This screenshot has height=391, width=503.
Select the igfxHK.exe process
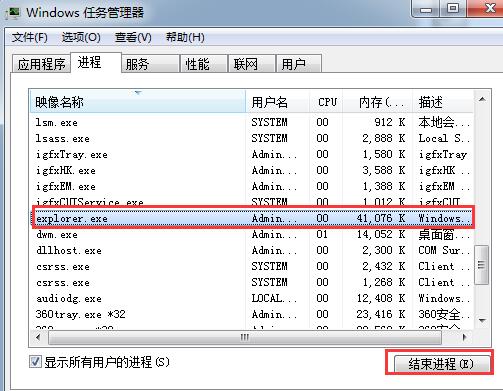pyautogui.click(x=252, y=170)
